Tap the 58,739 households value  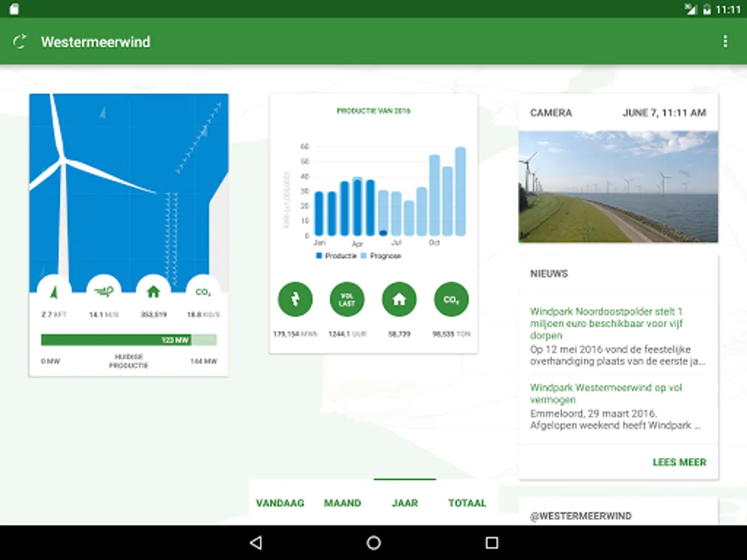pyautogui.click(x=399, y=334)
